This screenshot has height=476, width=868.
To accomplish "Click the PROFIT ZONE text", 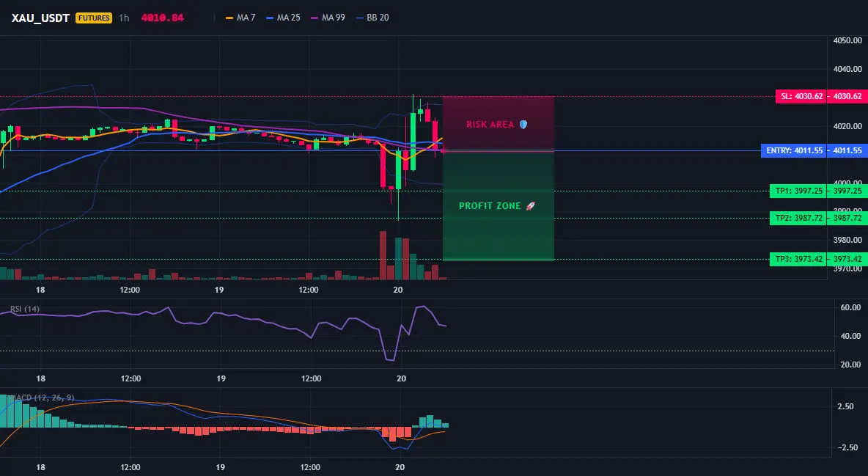I will (490, 206).
